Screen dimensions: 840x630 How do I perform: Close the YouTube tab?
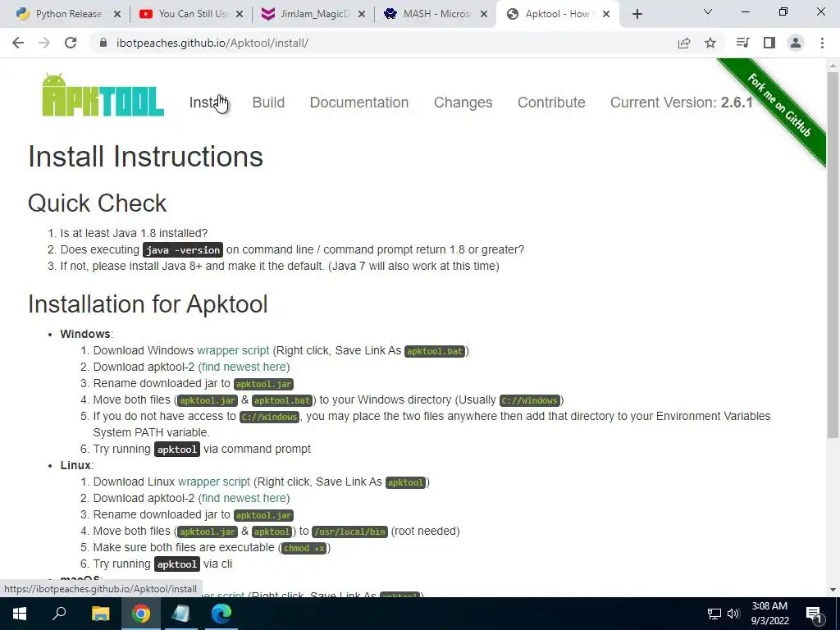click(240, 15)
